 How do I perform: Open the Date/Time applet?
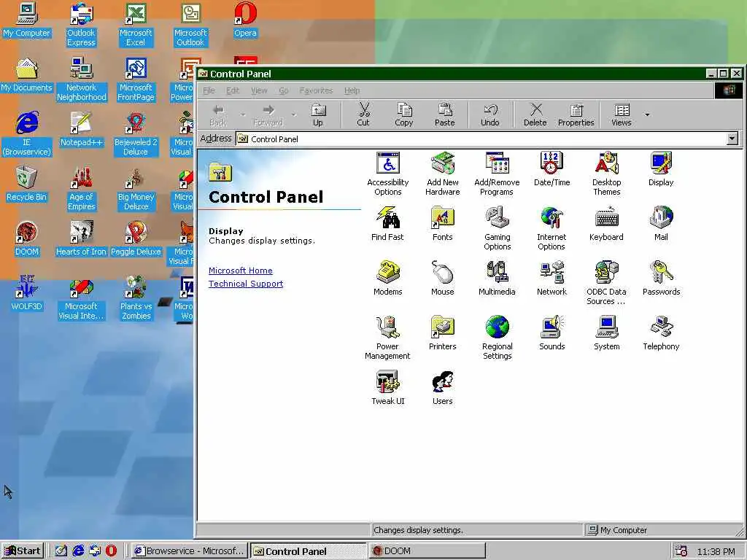[x=551, y=169]
